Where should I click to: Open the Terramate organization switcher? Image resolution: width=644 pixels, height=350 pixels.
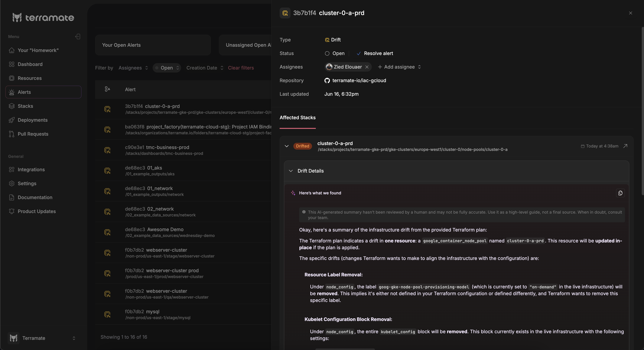point(43,338)
